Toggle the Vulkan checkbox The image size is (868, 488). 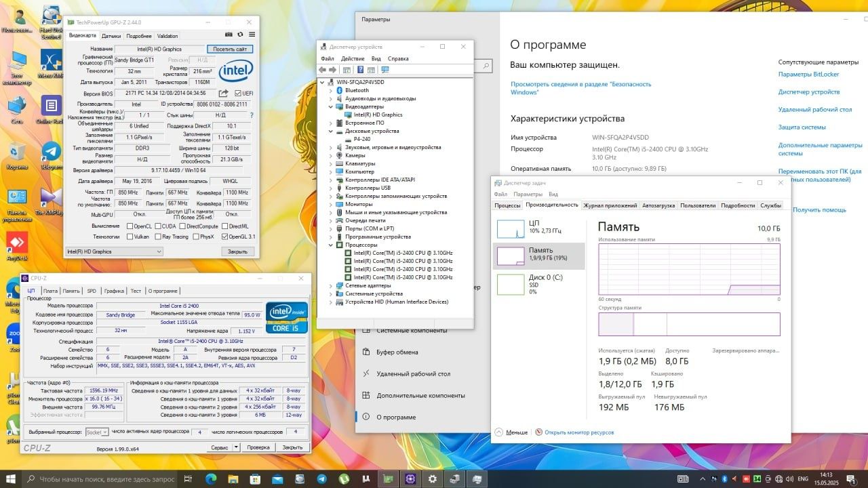coord(130,237)
